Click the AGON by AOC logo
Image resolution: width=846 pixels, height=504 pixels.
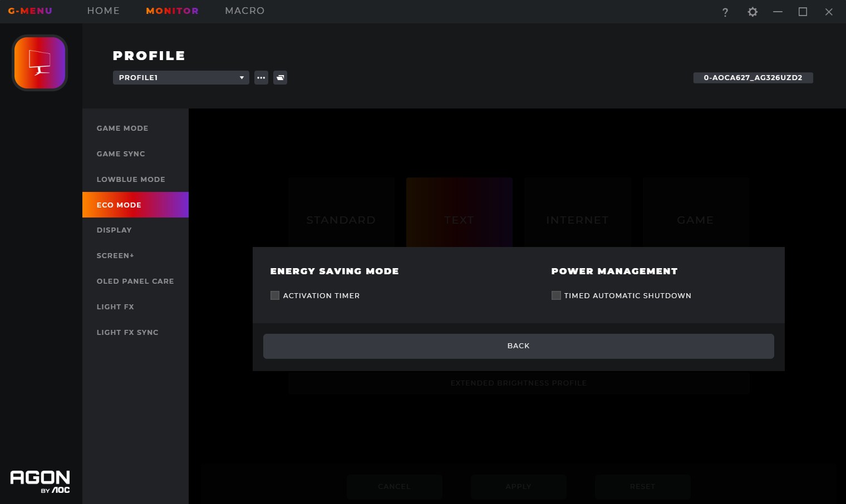[x=40, y=481]
